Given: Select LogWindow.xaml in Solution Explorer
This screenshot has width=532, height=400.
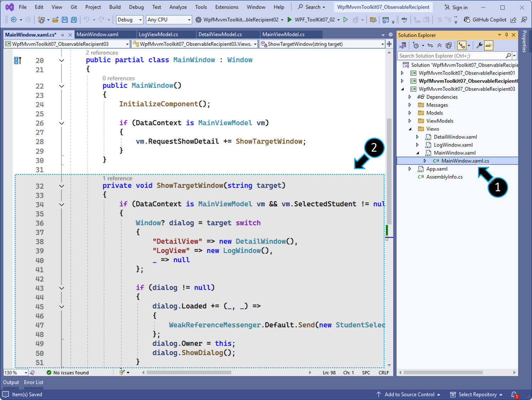Looking at the screenshot, I should click(453, 145).
